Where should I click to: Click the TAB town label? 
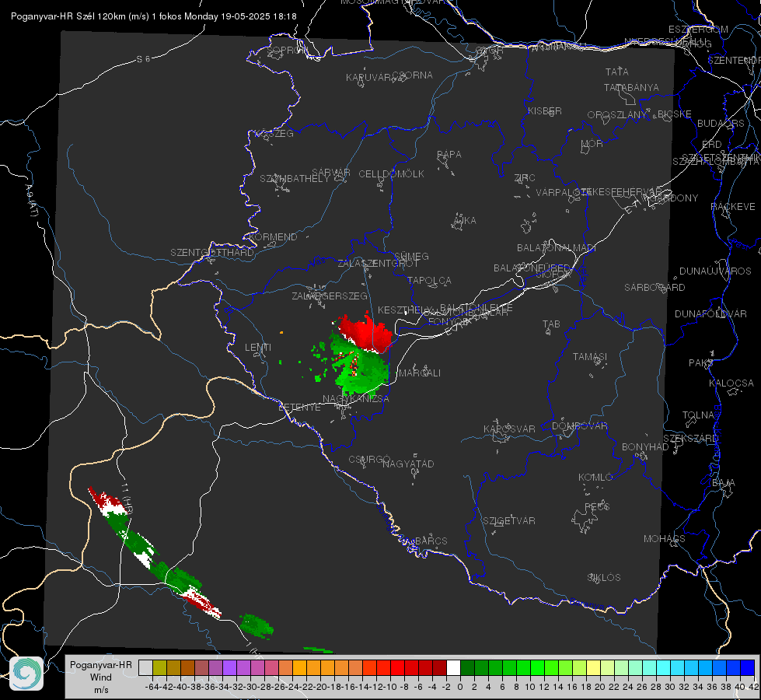(551, 324)
